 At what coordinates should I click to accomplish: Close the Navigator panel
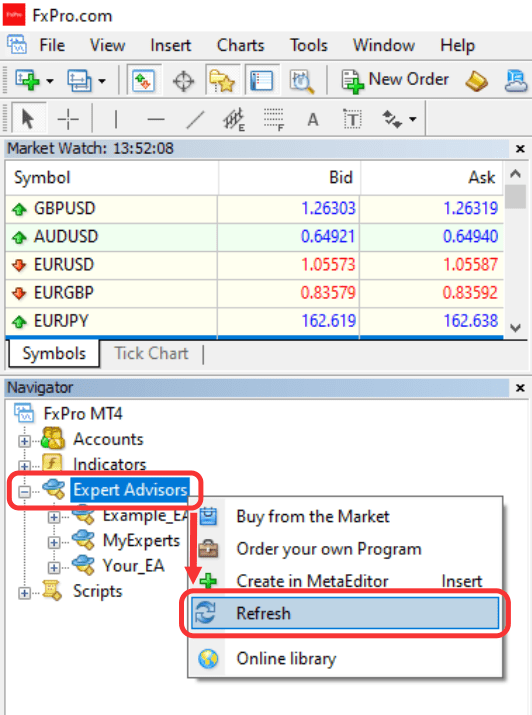click(x=519, y=388)
